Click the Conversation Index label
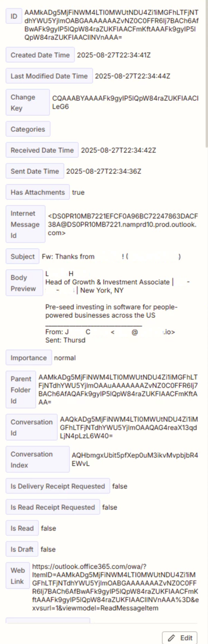The image size is (208, 644). tap(37, 460)
